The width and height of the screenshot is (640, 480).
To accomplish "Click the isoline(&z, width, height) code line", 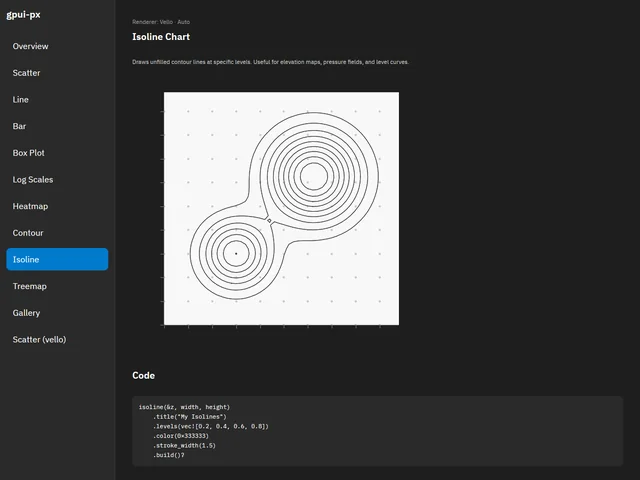I will 184,407.
